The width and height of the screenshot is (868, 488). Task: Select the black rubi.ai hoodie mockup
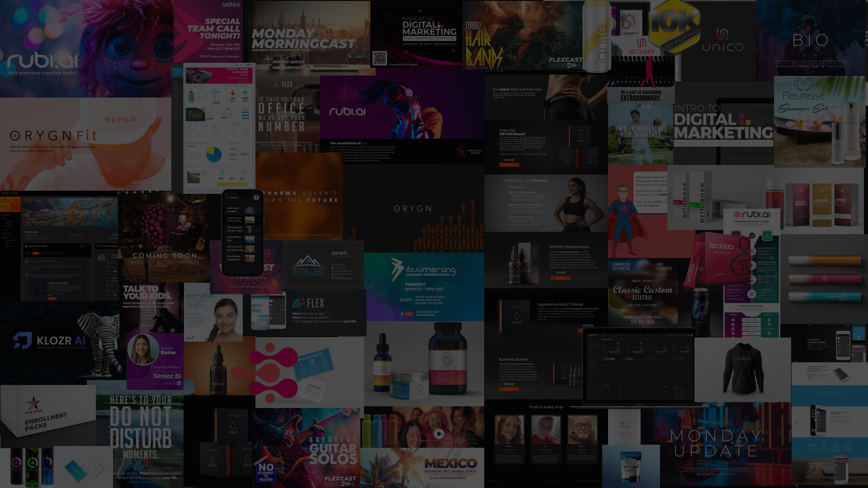point(743,368)
